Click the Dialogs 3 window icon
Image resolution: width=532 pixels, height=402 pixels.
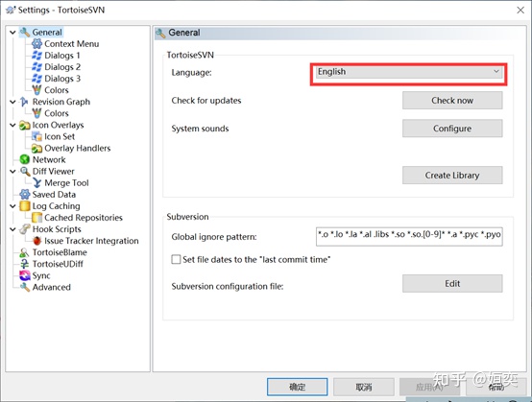[36, 79]
